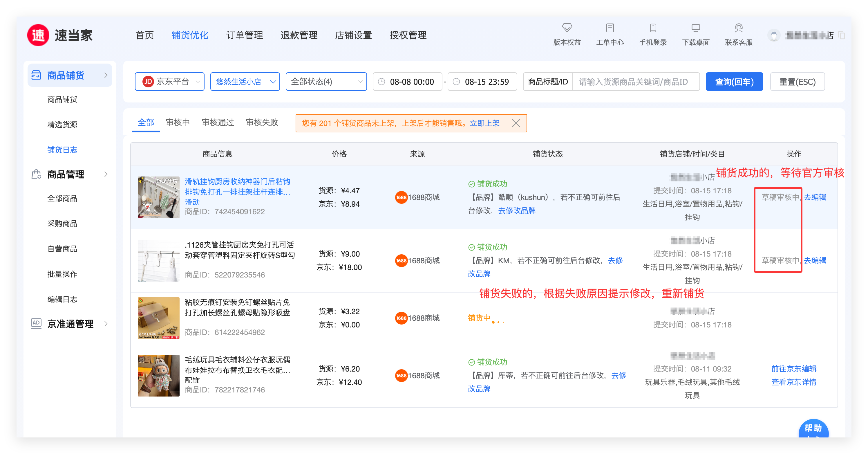Open the 悠然生活小店 store dropdown
This screenshot has height=454, width=868.
(245, 82)
